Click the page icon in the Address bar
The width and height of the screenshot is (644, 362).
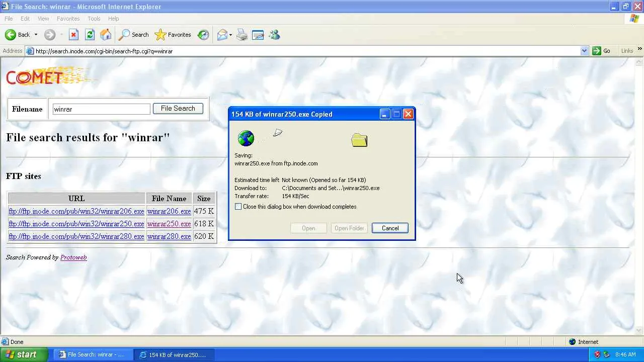tap(30, 51)
